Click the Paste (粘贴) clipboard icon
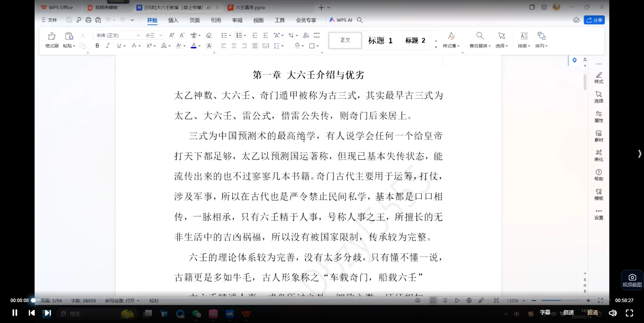 [69, 36]
